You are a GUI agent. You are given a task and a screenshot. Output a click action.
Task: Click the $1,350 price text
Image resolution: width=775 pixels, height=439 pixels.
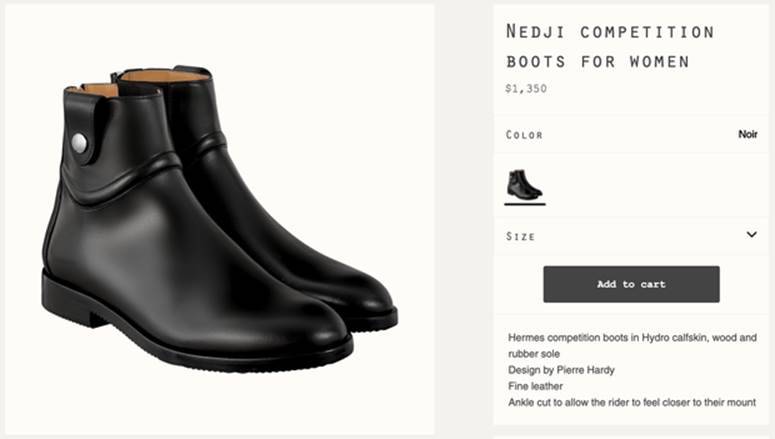525,89
